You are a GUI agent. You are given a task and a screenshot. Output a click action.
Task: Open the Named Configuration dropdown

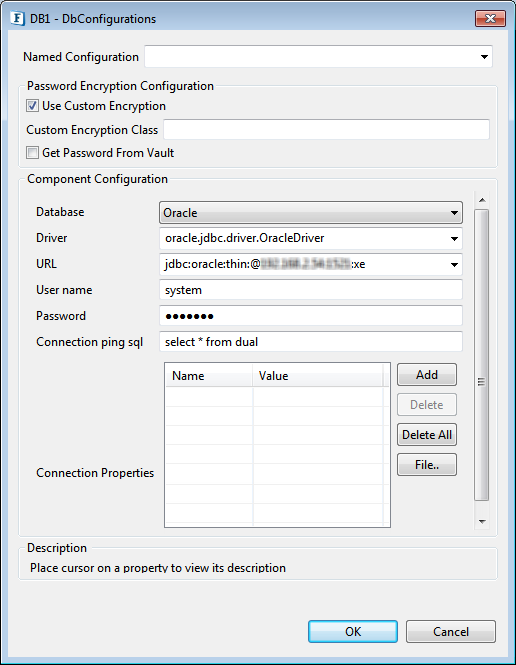point(484,57)
